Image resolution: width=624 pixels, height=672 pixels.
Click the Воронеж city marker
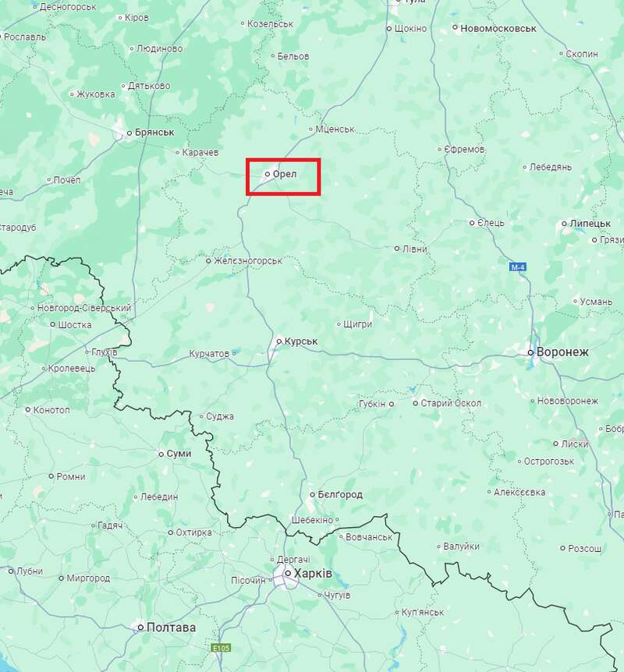530,352
